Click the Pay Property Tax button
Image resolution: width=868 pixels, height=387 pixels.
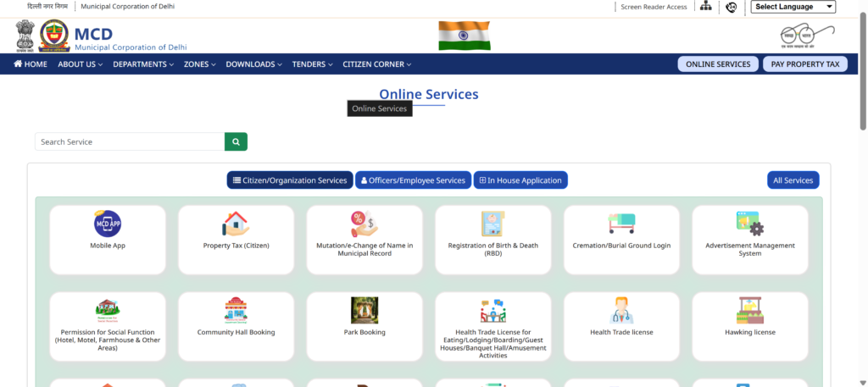point(804,64)
